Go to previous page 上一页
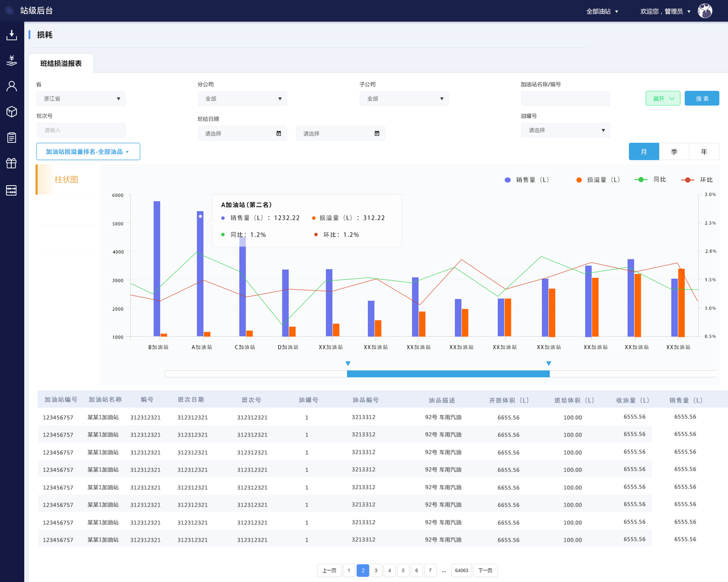Image resolution: width=728 pixels, height=582 pixels. point(329,570)
